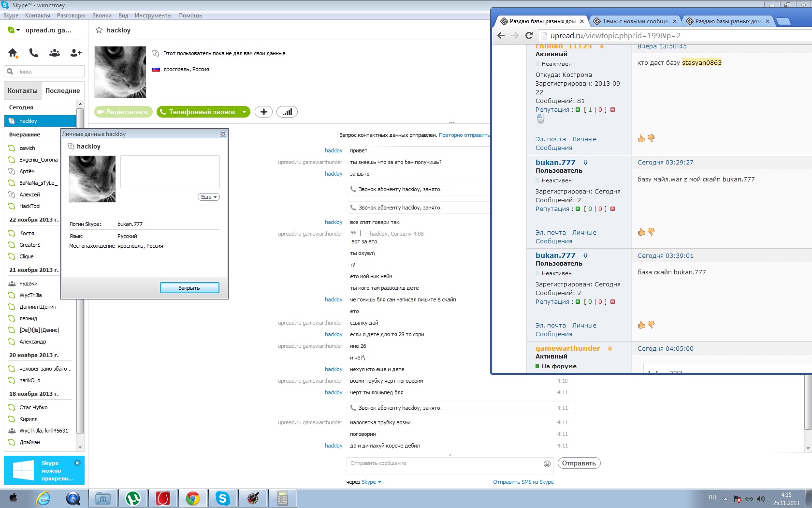The height and width of the screenshot is (508, 812).
Task: Create a group with the people icon
Action: [x=55, y=53]
